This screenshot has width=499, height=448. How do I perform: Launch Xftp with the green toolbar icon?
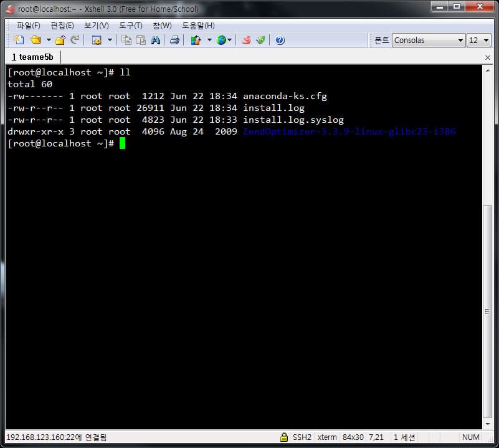[x=260, y=40]
